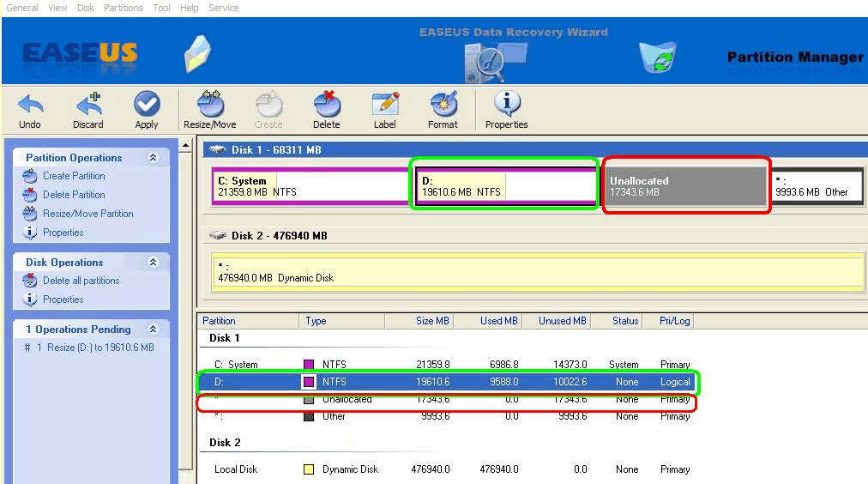The width and height of the screenshot is (868, 484).
Task: Select the Unallocated 17343.6 MB block
Action: [x=685, y=186]
